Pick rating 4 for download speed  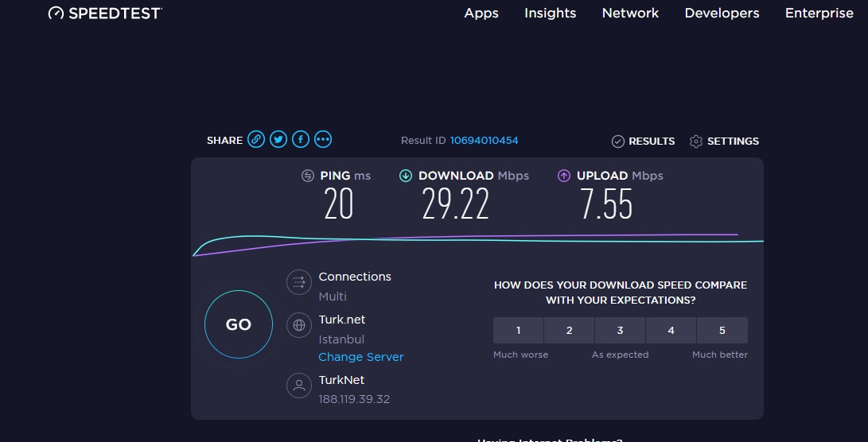coord(671,330)
